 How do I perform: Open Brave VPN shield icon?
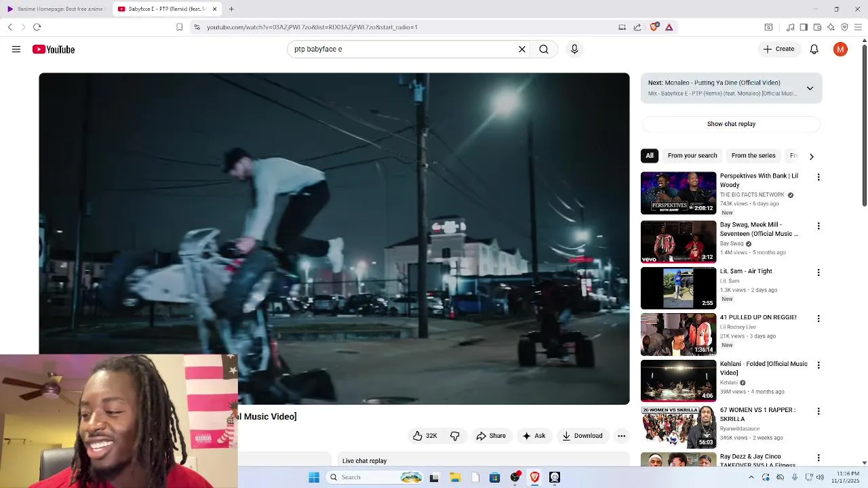[844, 27]
